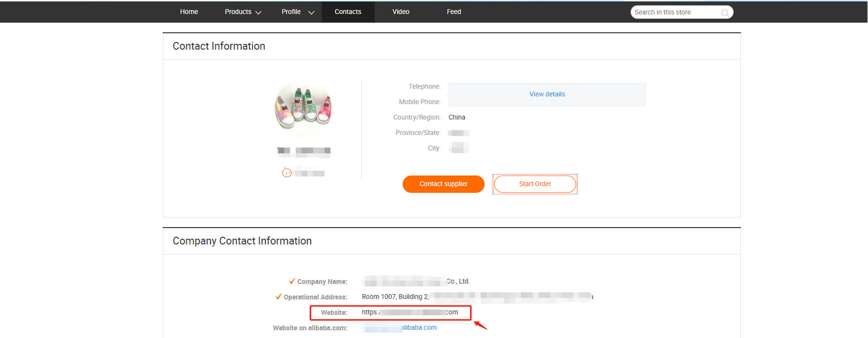Focus the Search in this store field
Screen dimensions: 868x338
pyautogui.click(x=676, y=12)
